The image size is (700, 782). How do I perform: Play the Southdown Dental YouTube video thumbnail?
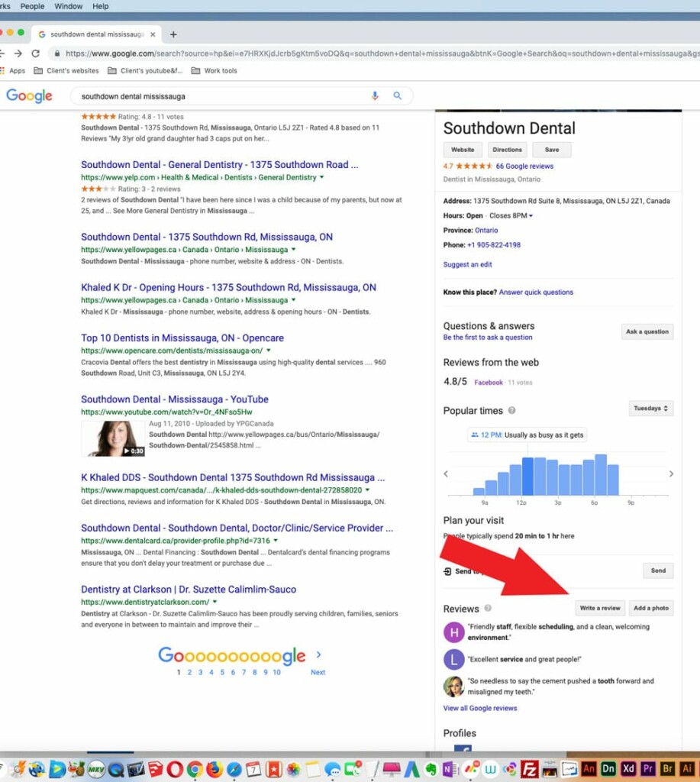(x=113, y=438)
